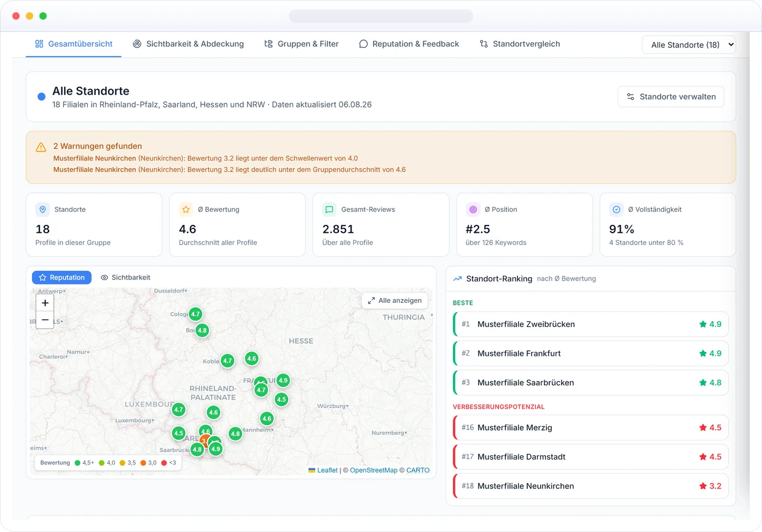The height and width of the screenshot is (532, 762).
Task: Click the red <3 legend dot
Action: click(164, 463)
